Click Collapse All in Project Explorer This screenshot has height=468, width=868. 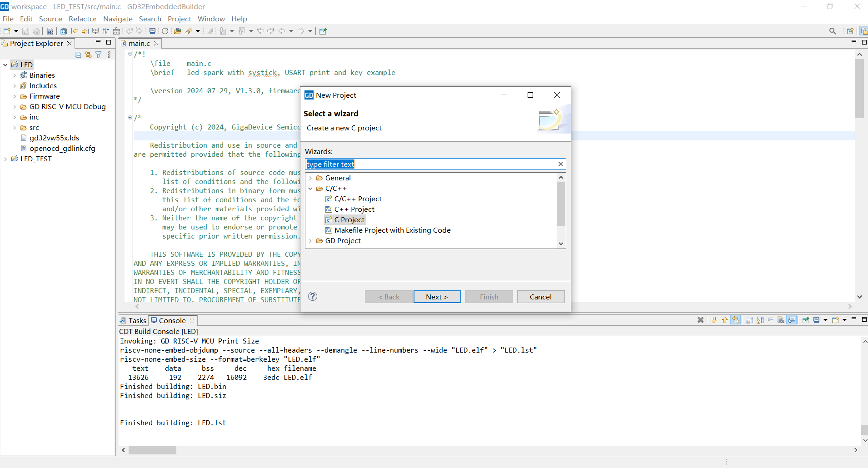point(78,55)
